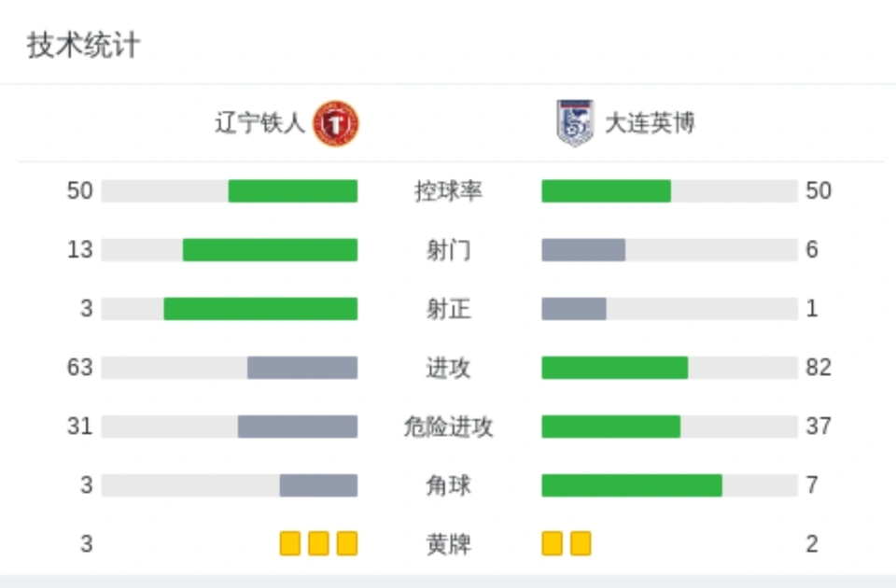Viewport: 896px width, 588px height.
Task: Click the 辽宁铁人 team crest logo
Action: click(335, 123)
